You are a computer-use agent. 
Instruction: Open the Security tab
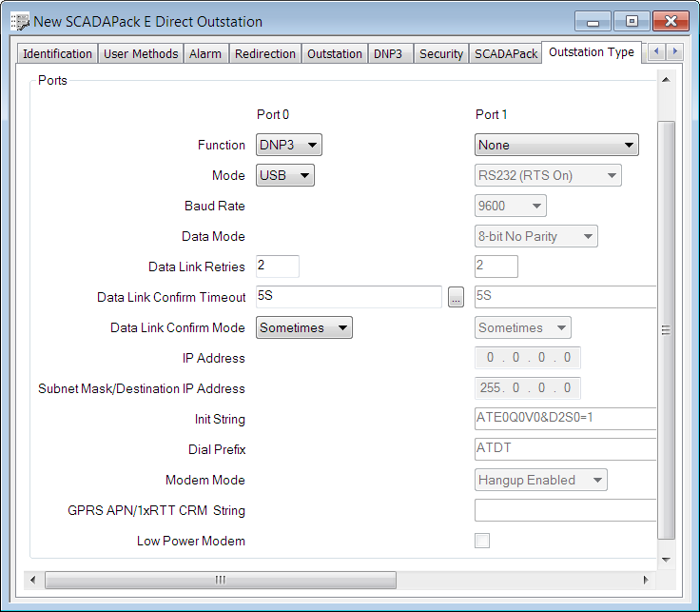[x=441, y=54]
